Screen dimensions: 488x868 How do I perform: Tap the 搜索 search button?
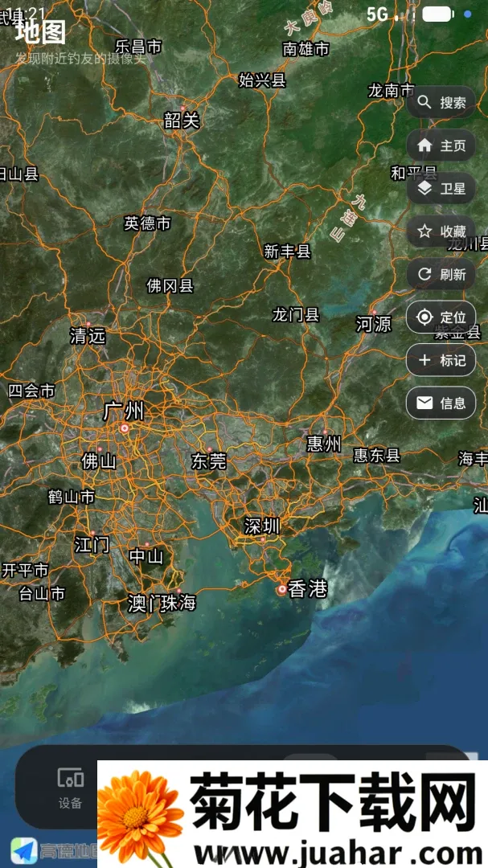(x=441, y=102)
